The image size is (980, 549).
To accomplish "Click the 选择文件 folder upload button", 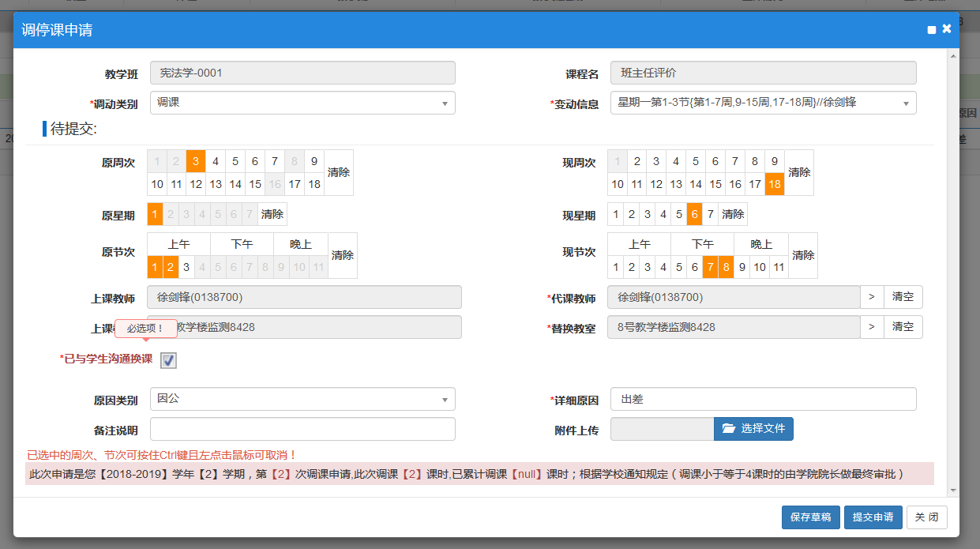I will coord(753,428).
